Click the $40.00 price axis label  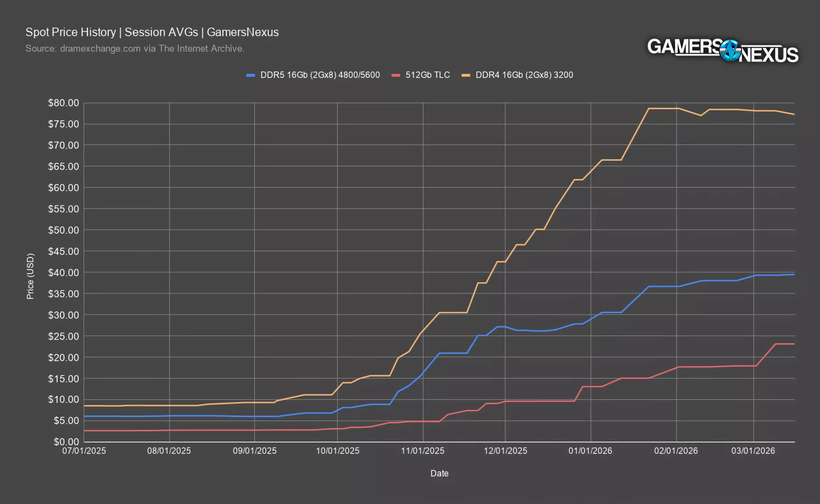click(x=63, y=273)
